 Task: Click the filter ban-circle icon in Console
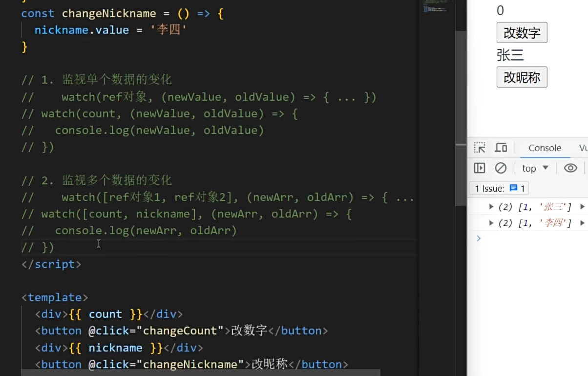501,168
